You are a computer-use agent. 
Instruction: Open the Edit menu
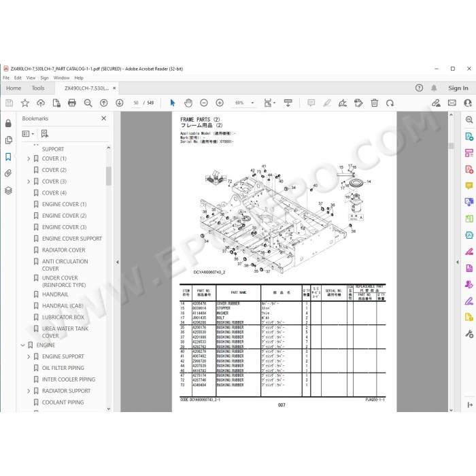(18, 78)
